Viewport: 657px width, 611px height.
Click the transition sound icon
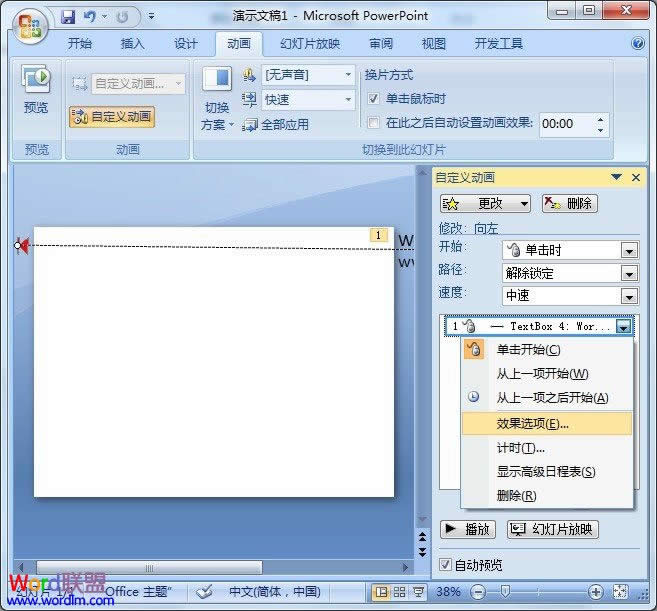(249, 76)
